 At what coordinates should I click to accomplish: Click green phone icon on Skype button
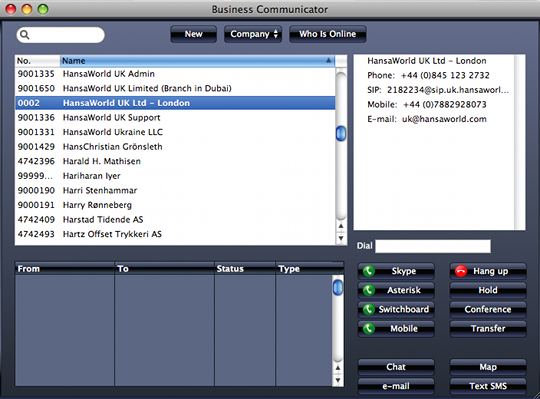pyautogui.click(x=368, y=271)
